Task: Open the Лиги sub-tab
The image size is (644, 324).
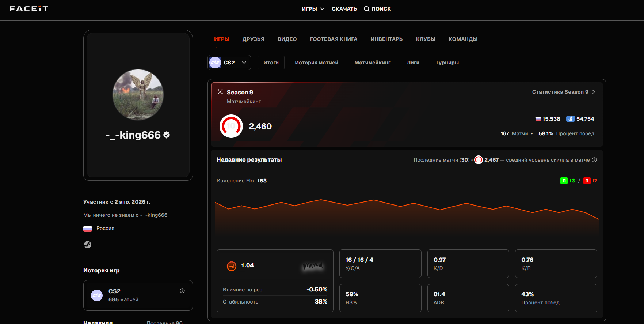Action: click(x=413, y=63)
